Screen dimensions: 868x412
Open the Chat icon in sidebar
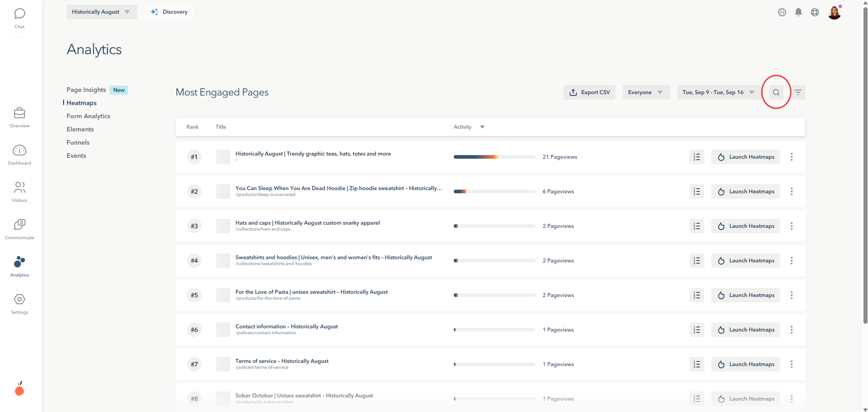pos(20,18)
